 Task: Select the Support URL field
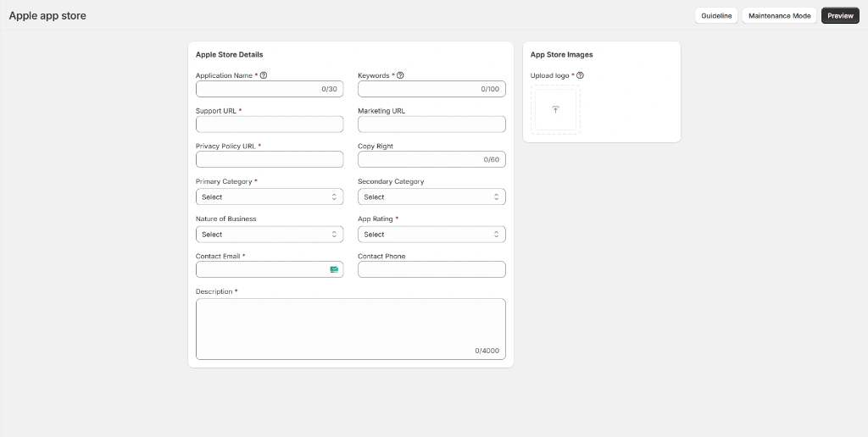270,124
